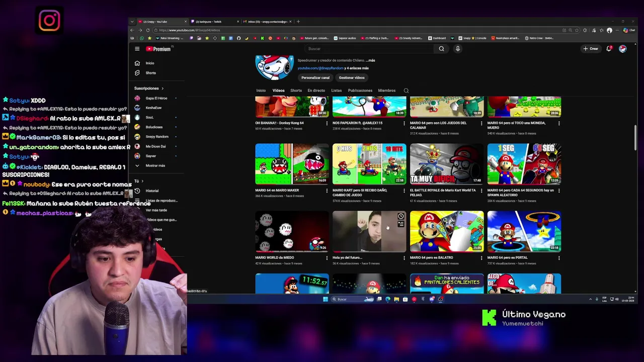Open options for NOS PAPEARON video

[x=404, y=123]
